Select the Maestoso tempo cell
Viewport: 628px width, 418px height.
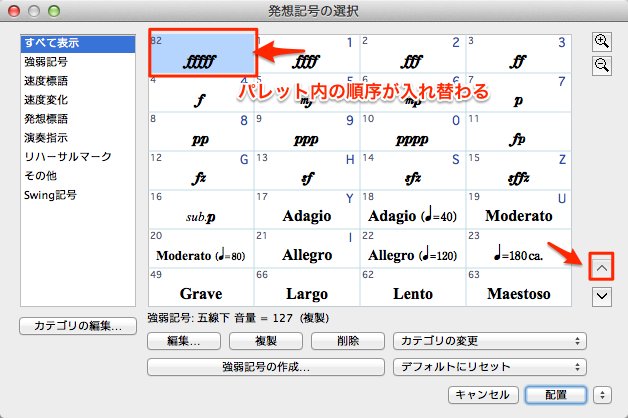point(519,287)
